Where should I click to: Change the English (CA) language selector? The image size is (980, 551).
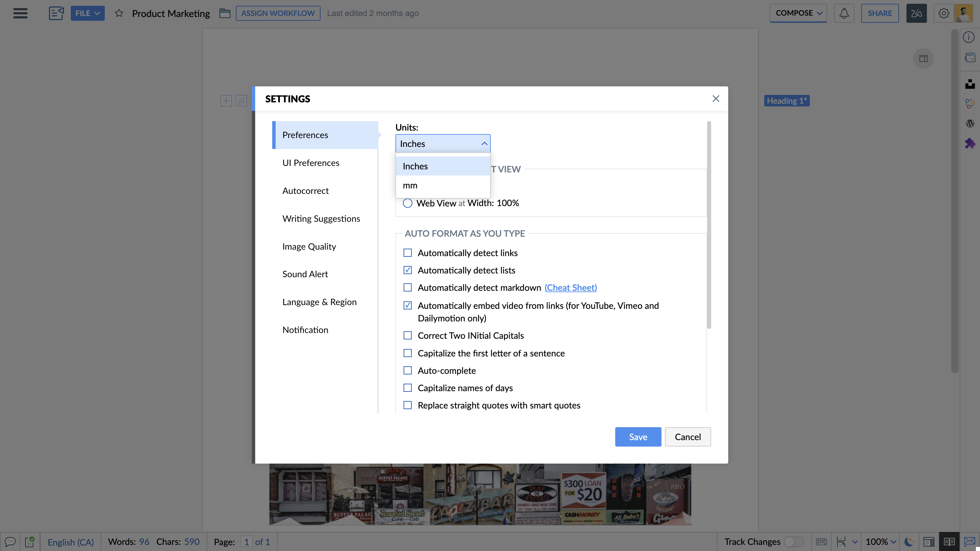click(x=70, y=542)
